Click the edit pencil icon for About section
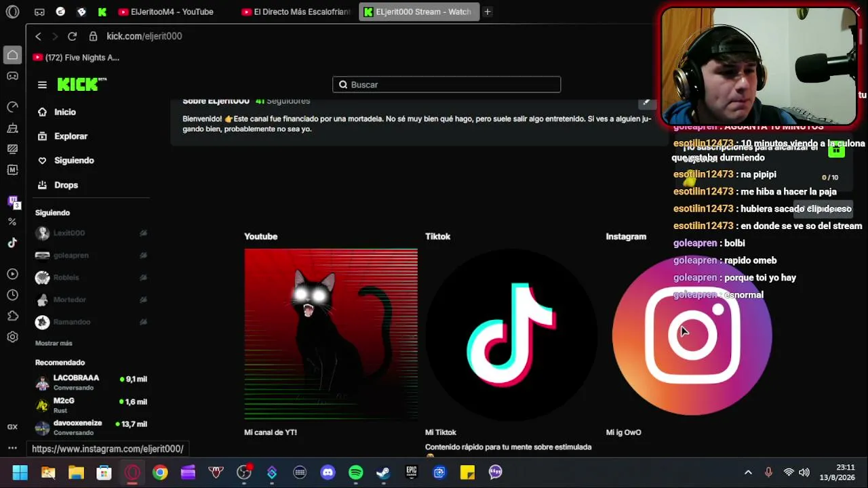 pyautogui.click(x=647, y=102)
